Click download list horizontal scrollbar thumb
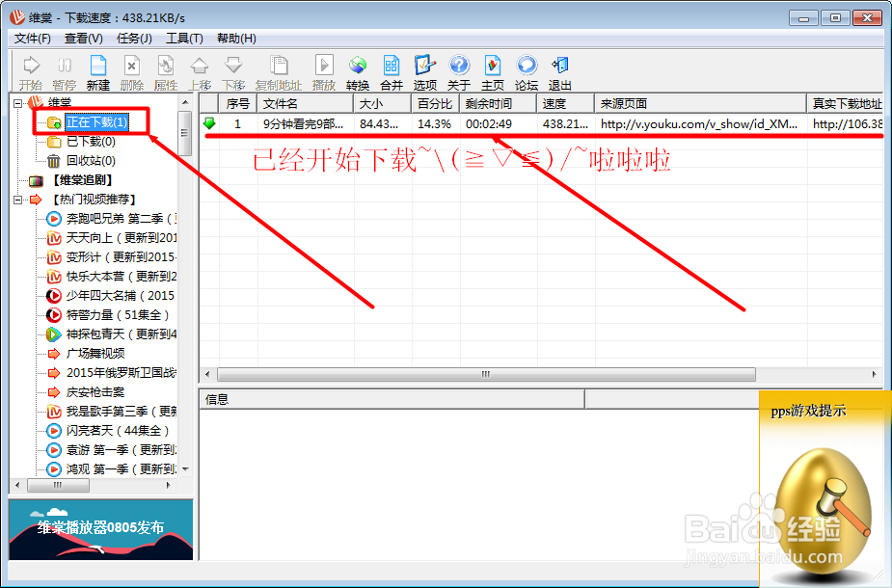Screen dimensions: 892x588 (x=486, y=374)
